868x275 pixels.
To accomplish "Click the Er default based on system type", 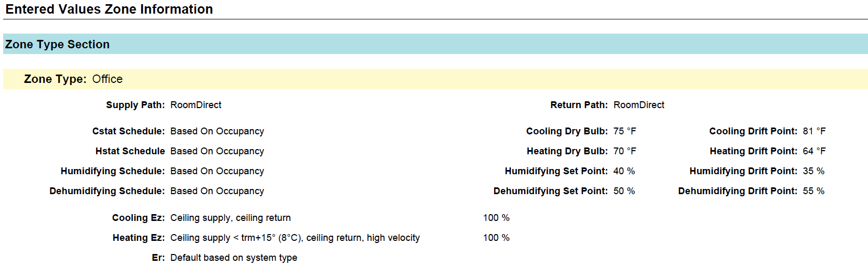I will (234, 258).
